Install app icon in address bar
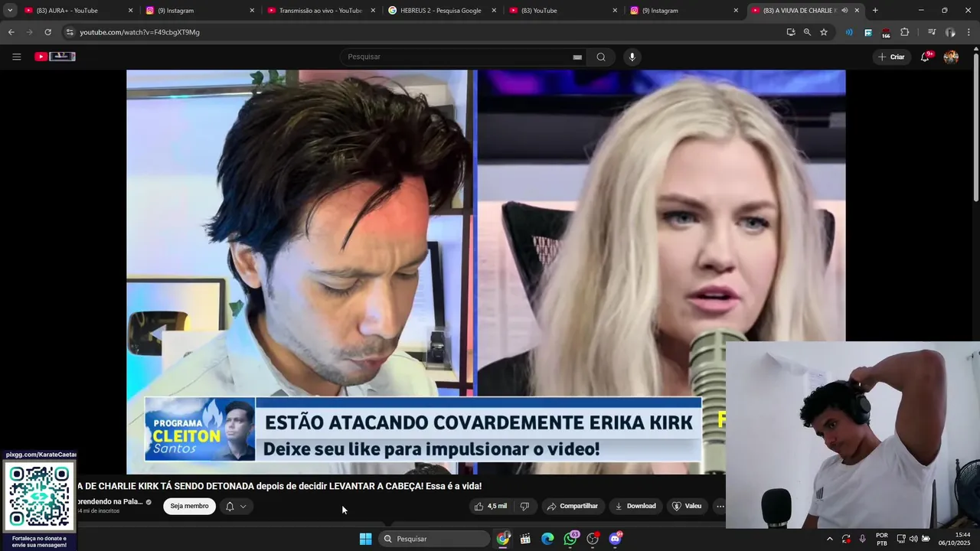The width and height of the screenshot is (980, 551). [790, 32]
